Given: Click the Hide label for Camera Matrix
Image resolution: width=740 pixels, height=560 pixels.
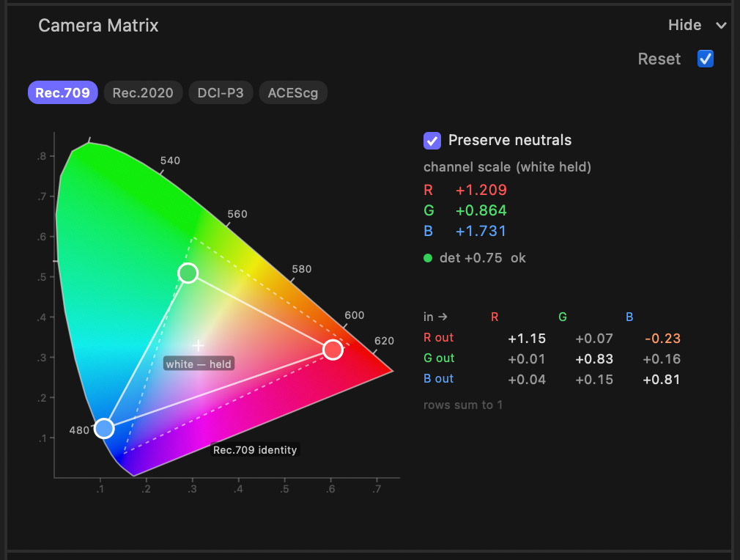Looking at the screenshot, I should click(684, 25).
